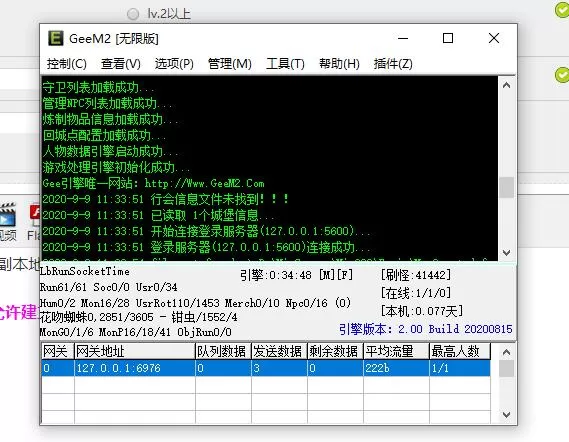569x442 pixels.
Task: Maximize the GeeM2 window
Action: tap(448, 38)
